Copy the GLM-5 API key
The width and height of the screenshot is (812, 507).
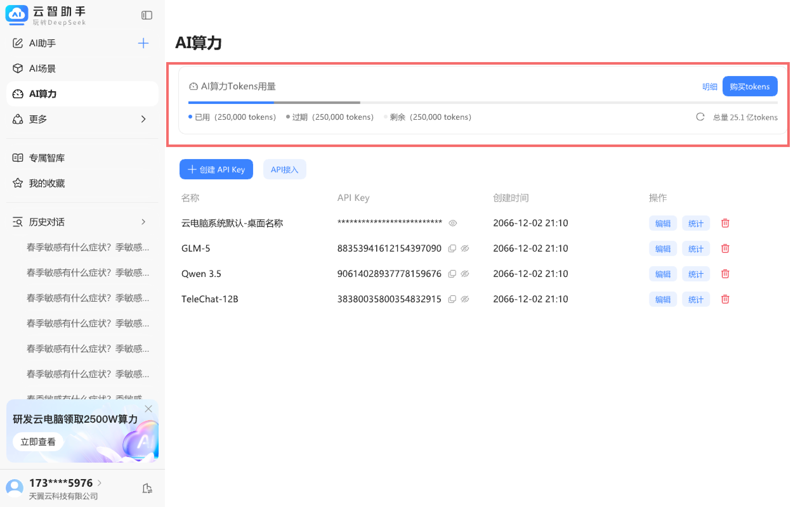(452, 248)
